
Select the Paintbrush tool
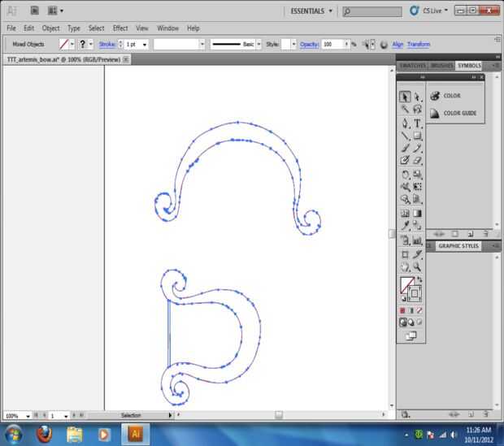tap(405, 149)
